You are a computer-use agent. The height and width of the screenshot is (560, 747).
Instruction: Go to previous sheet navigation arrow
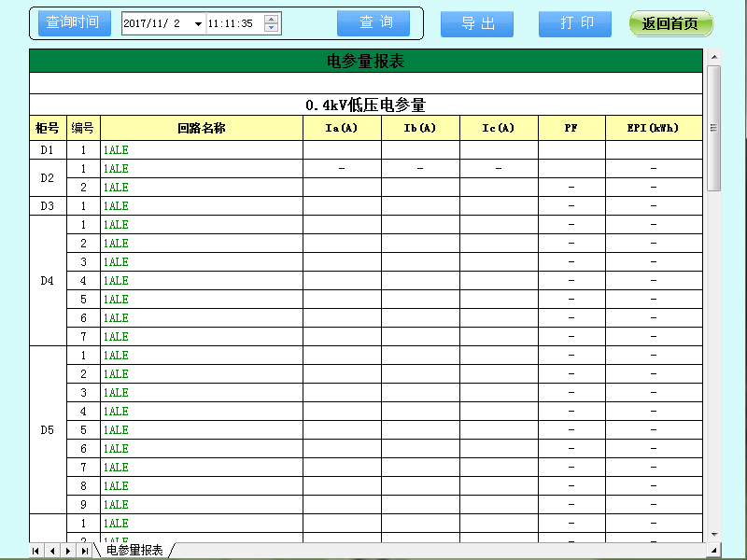point(52,551)
